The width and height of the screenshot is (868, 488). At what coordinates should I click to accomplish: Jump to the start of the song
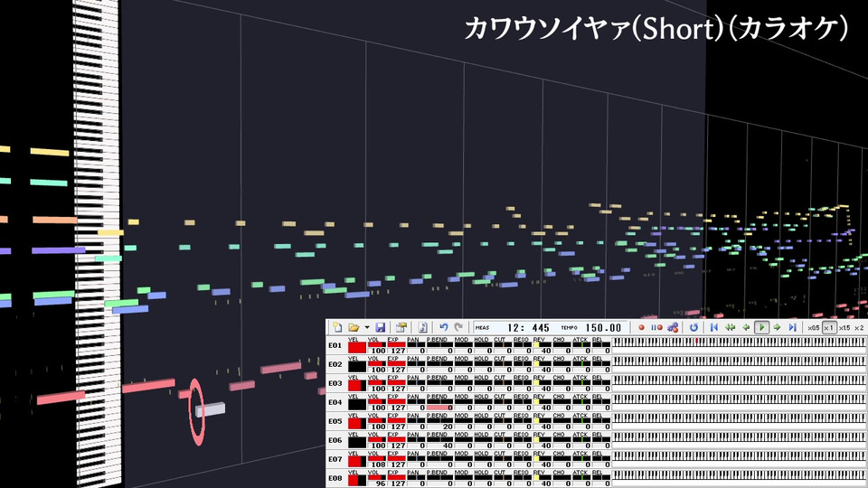pos(714,327)
